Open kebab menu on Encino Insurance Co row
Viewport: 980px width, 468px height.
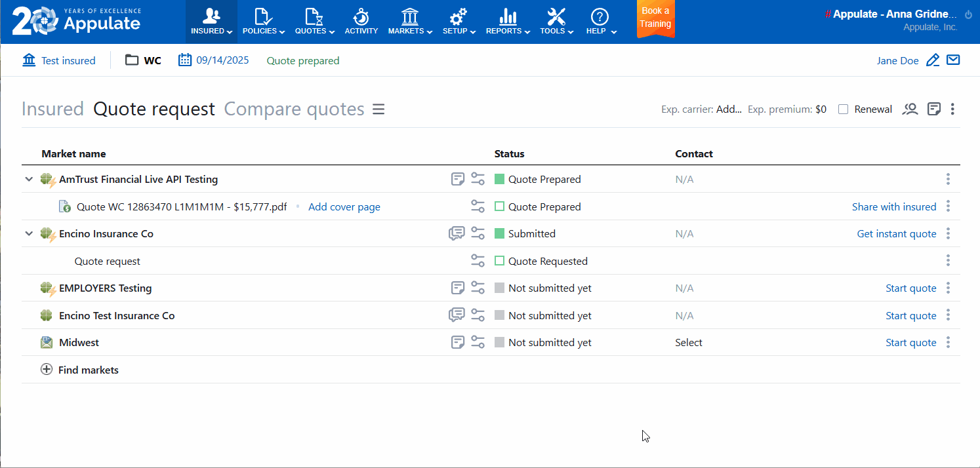(948, 233)
